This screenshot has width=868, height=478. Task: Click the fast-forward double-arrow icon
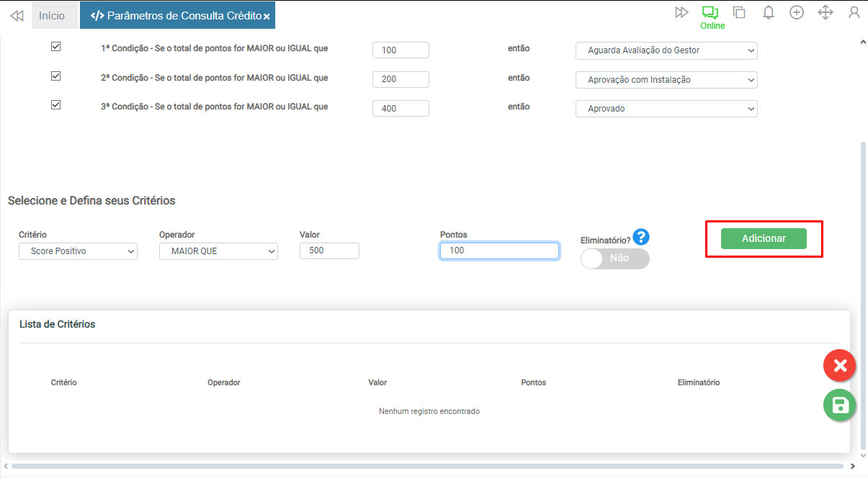681,12
